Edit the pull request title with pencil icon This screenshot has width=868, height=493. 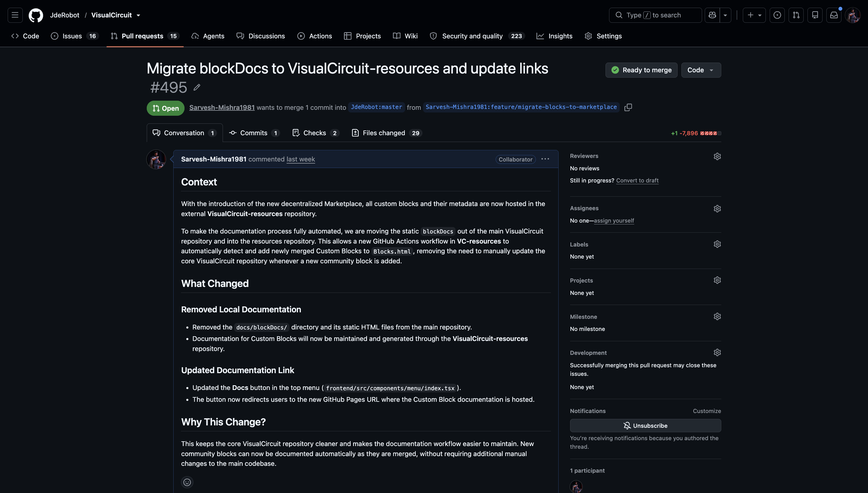[x=197, y=87]
